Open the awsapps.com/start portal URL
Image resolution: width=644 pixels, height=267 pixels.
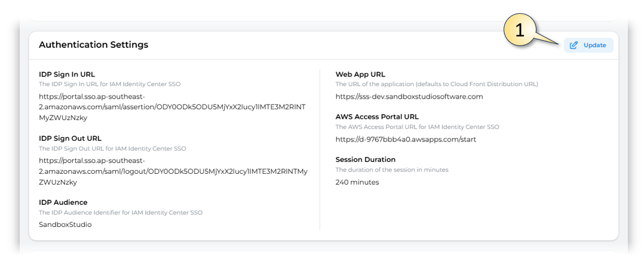tap(406, 139)
